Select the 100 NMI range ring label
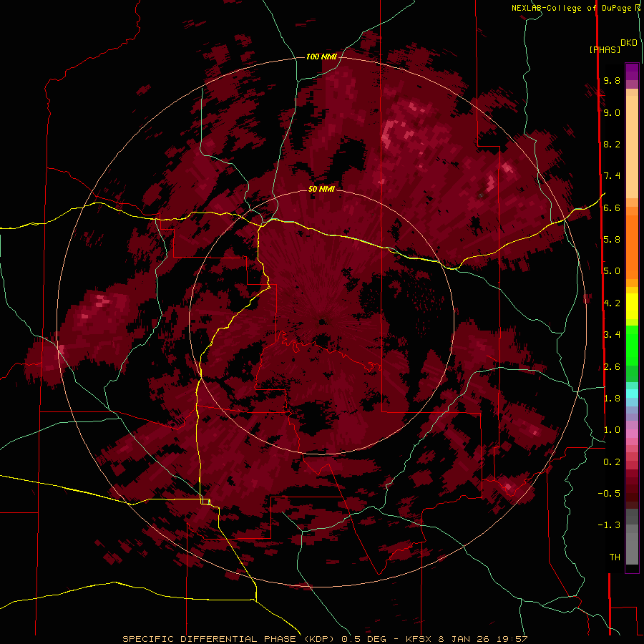Image resolution: width=644 pixels, height=644 pixels. point(321,57)
